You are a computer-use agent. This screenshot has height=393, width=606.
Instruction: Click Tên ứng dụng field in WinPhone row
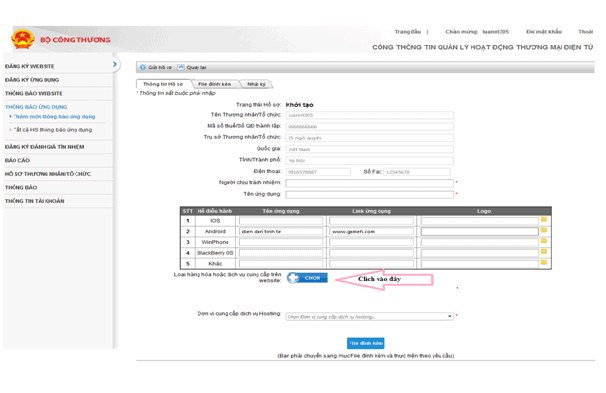(x=281, y=242)
